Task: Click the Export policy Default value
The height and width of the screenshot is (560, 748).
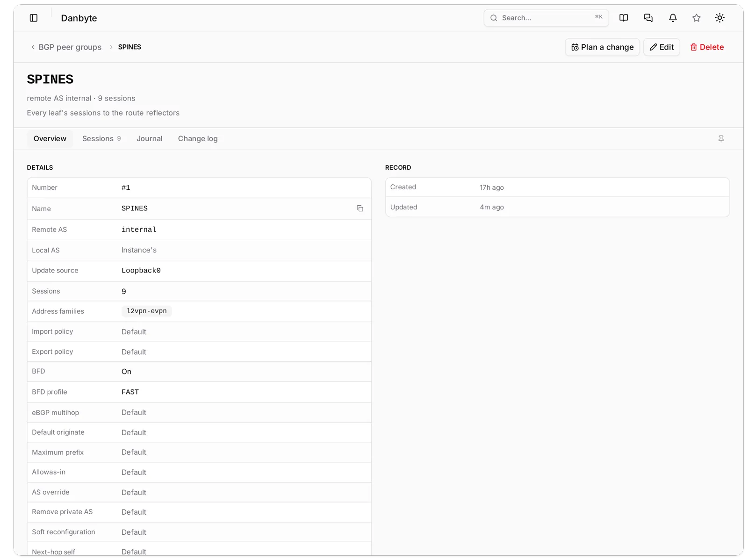Action: click(134, 352)
